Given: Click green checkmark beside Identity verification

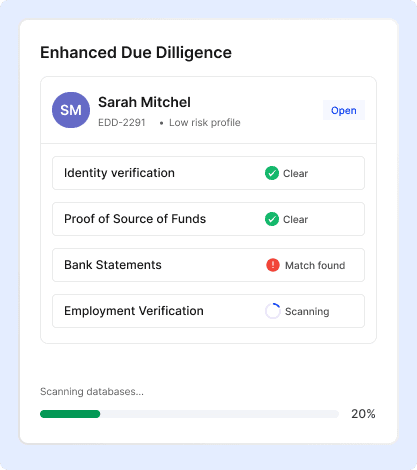Looking at the screenshot, I should [272, 173].
